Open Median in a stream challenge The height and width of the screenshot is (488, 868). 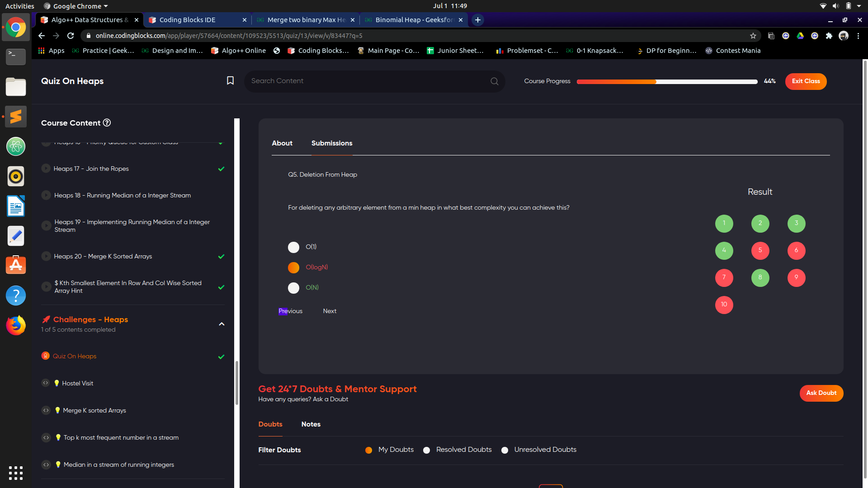(x=118, y=465)
